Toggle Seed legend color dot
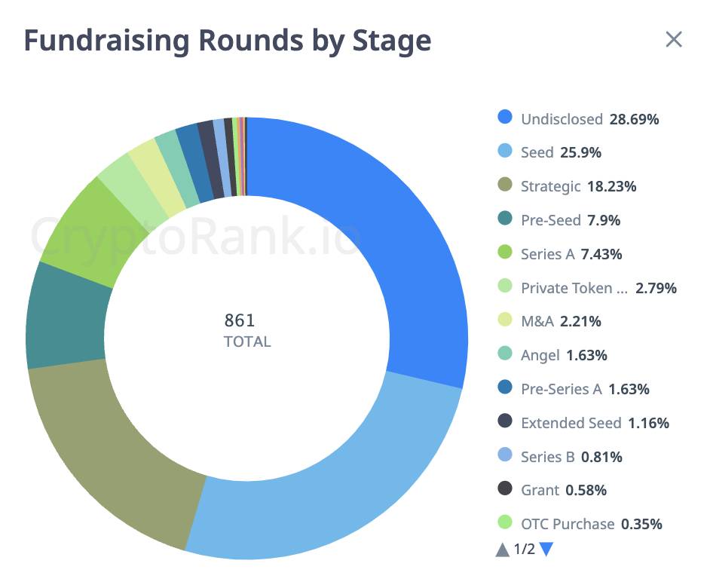This screenshot has width=710, height=588. click(506, 152)
